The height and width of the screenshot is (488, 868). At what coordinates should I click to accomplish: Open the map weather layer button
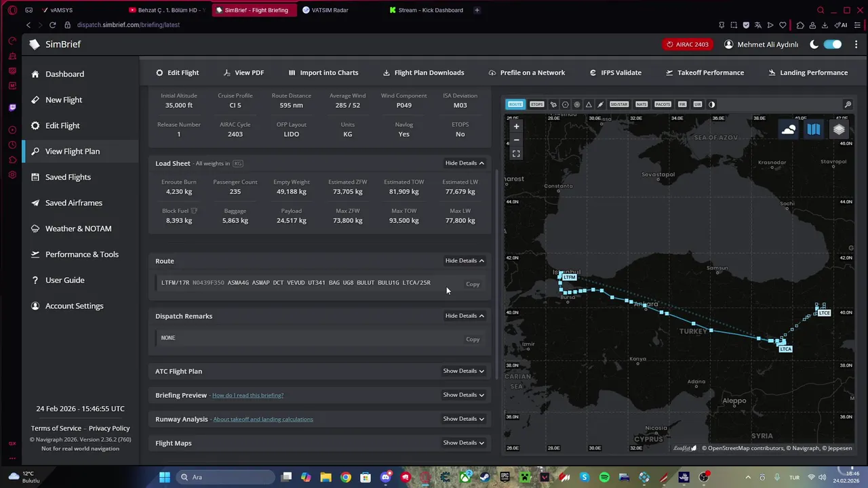click(x=788, y=129)
